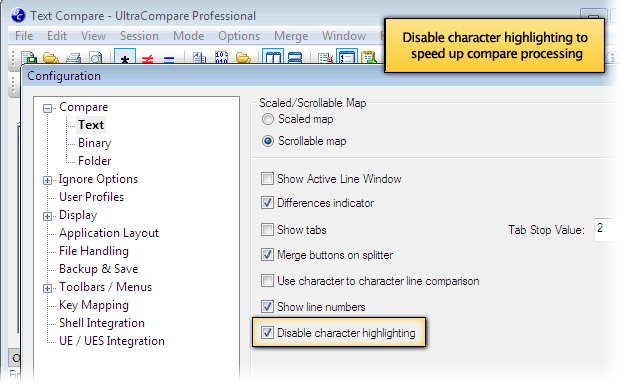
Task: Click the print icon in toolbar
Action: point(73,59)
